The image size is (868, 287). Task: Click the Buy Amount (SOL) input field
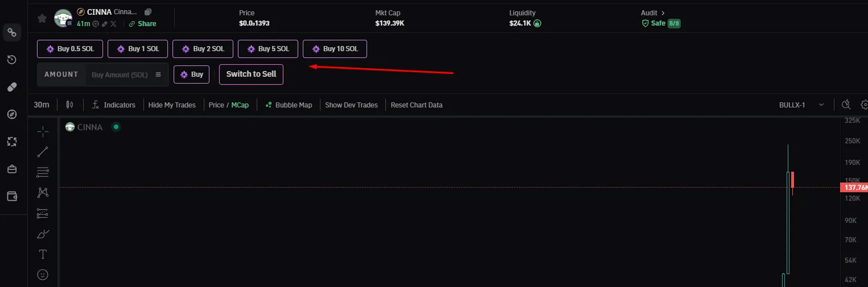point(119,75)
